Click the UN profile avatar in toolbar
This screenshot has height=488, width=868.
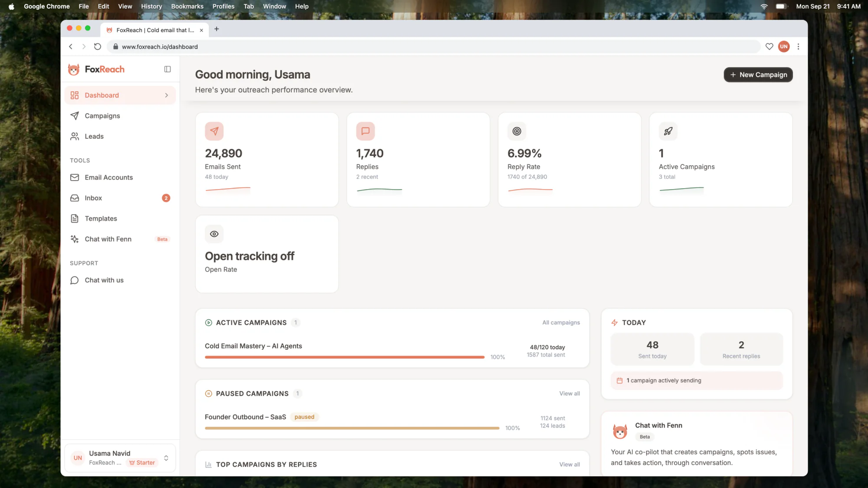coord(784,46)
